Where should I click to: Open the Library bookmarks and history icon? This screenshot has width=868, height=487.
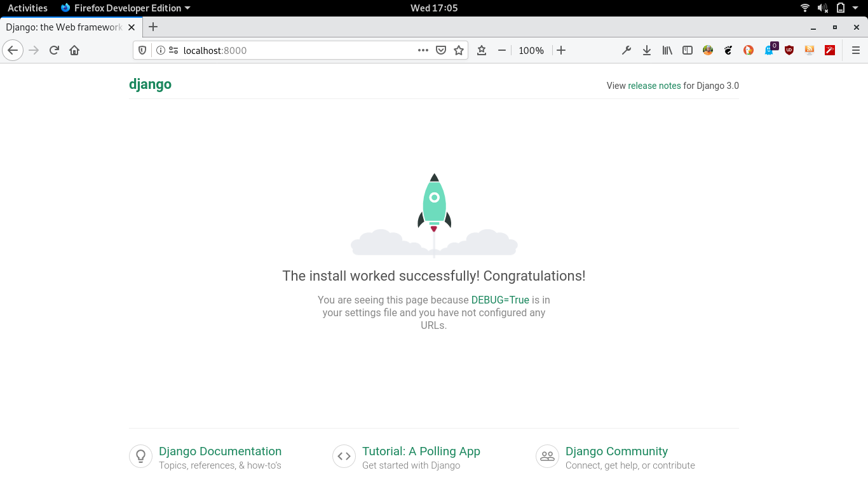pyautogui.click(x=667, y=50)
